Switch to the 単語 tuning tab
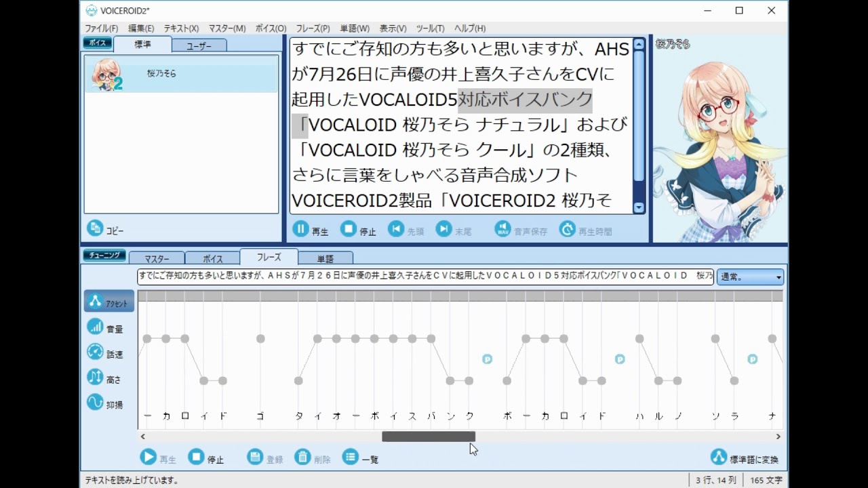Image resolution: width=868 pixels, height=488 pixels. coord(325,259)
